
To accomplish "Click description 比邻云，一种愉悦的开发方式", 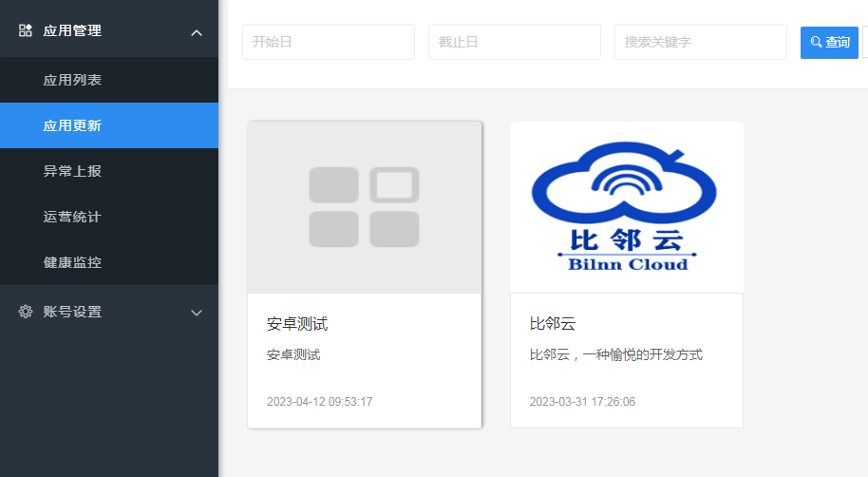I will coord(616,354).
